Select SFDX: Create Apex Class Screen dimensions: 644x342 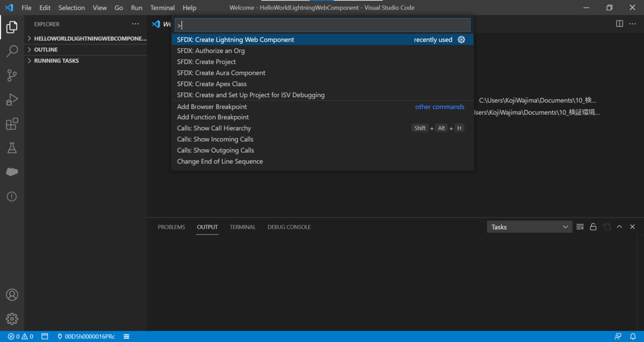[x=323, y=84]
